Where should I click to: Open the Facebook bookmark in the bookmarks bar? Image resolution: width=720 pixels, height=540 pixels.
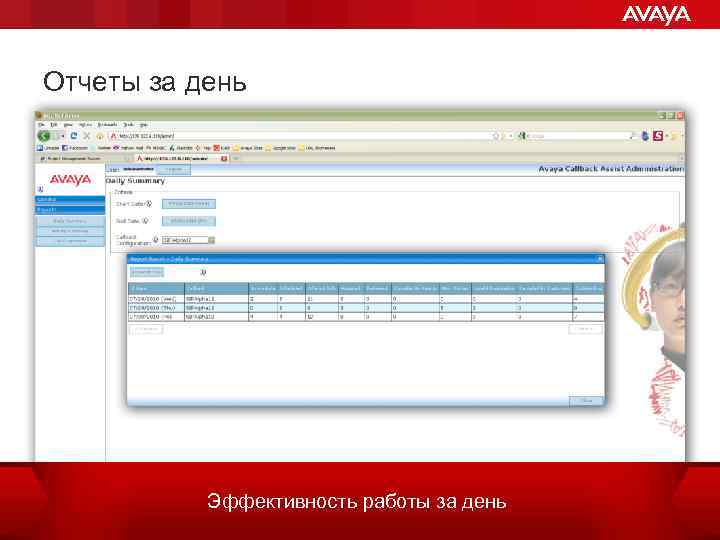pos(75,148)
